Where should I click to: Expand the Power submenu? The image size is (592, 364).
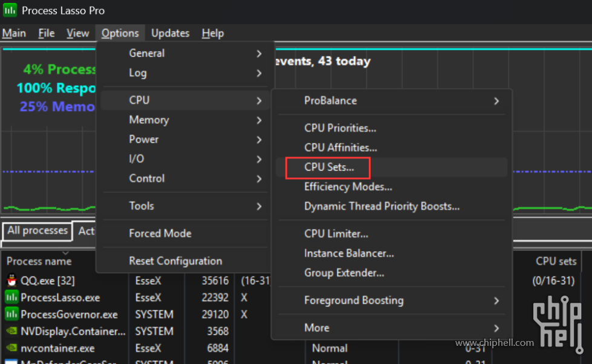click(186, 139)
